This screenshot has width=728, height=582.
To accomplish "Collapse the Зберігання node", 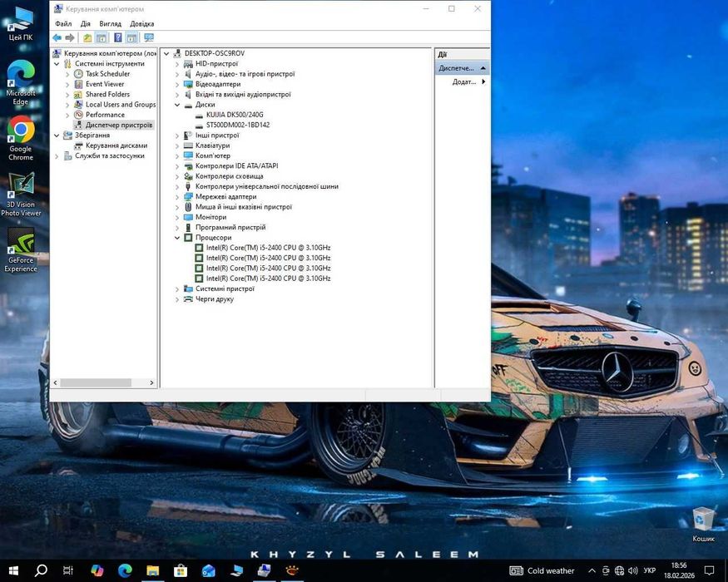I will [x=57, y=135].
